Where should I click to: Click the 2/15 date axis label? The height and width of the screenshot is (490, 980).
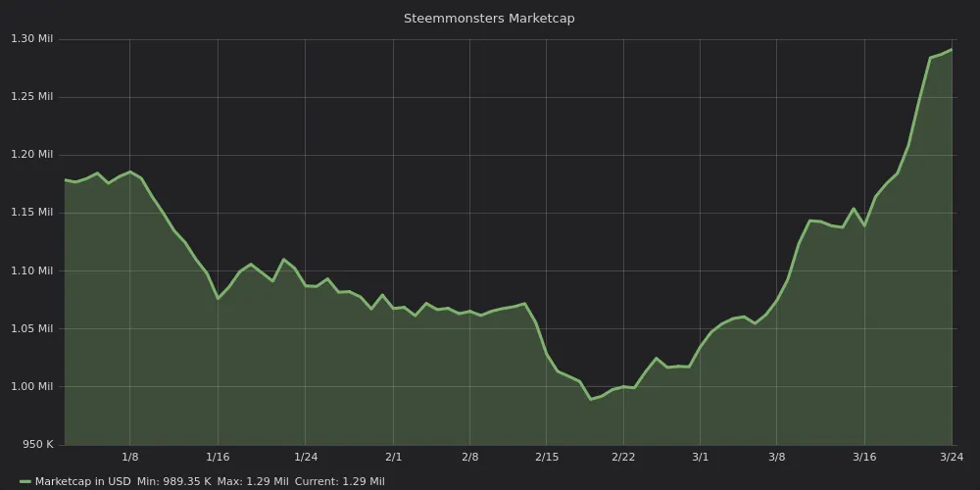coord(546,457)
